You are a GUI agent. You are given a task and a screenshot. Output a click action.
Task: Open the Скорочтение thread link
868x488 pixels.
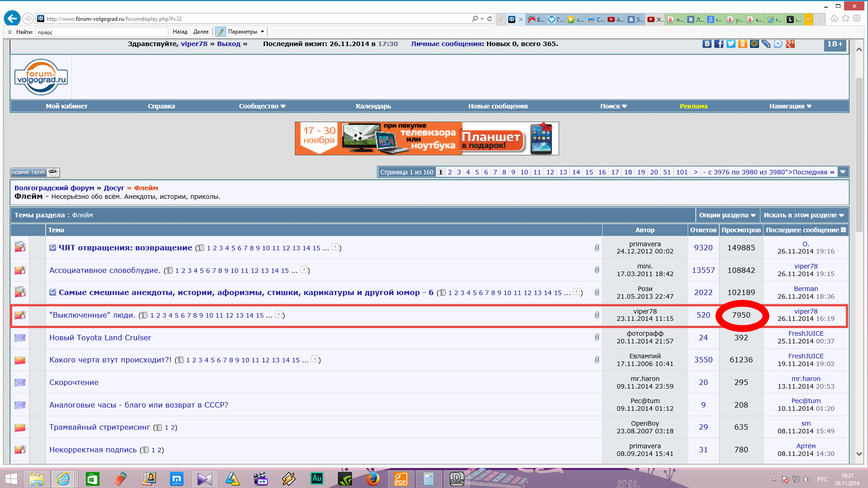74,382
